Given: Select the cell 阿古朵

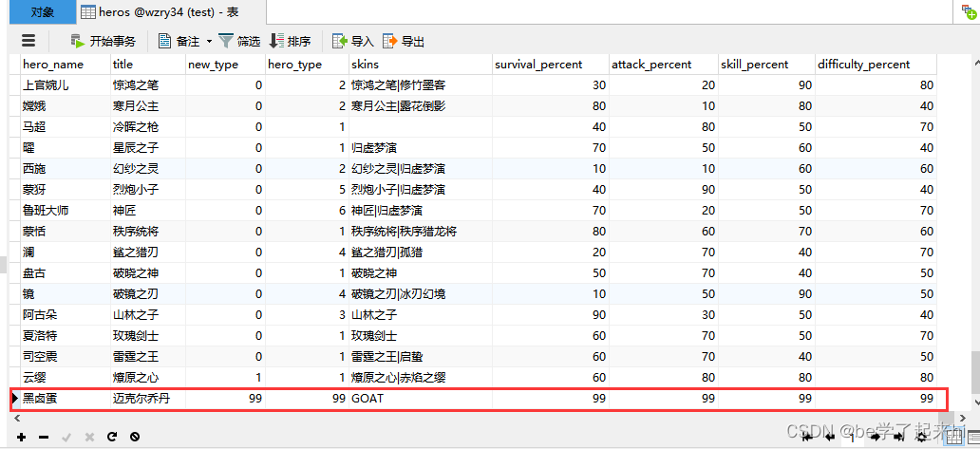Looking at the screenshot, I should point(65,315).
